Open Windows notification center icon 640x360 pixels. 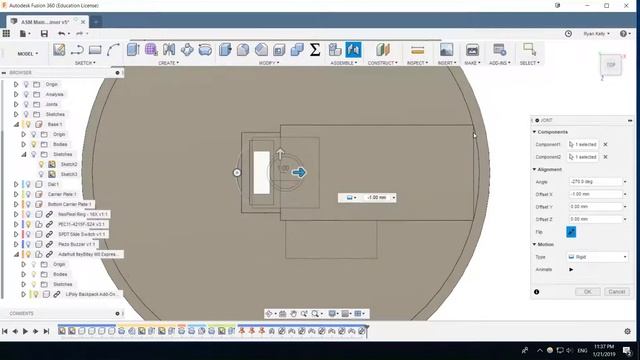click(x=627, y=350)
